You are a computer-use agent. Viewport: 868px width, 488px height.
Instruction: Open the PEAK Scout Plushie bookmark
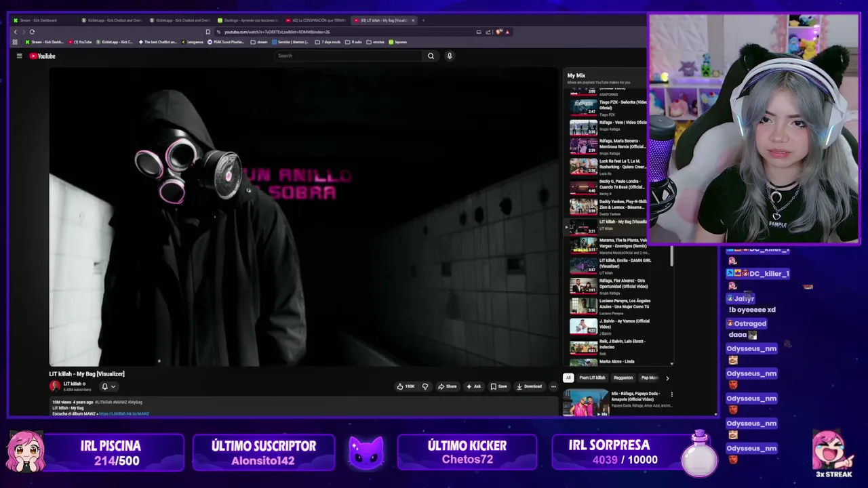pyautogui.click(x=226, y=42)
